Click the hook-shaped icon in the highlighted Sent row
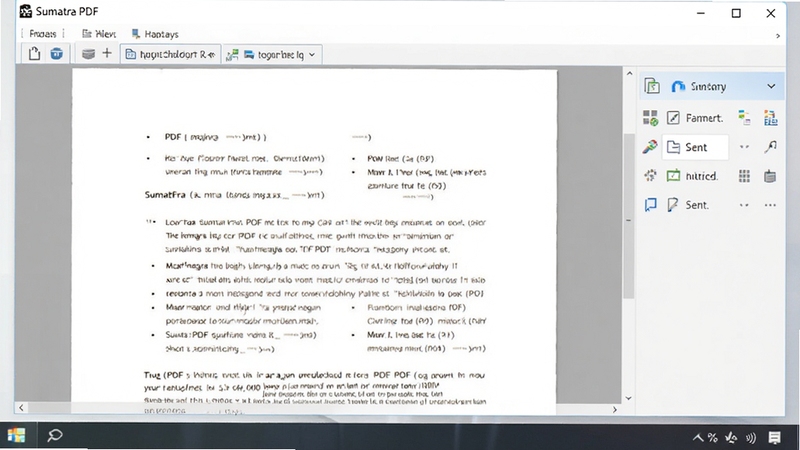 (x=770, y=147)
